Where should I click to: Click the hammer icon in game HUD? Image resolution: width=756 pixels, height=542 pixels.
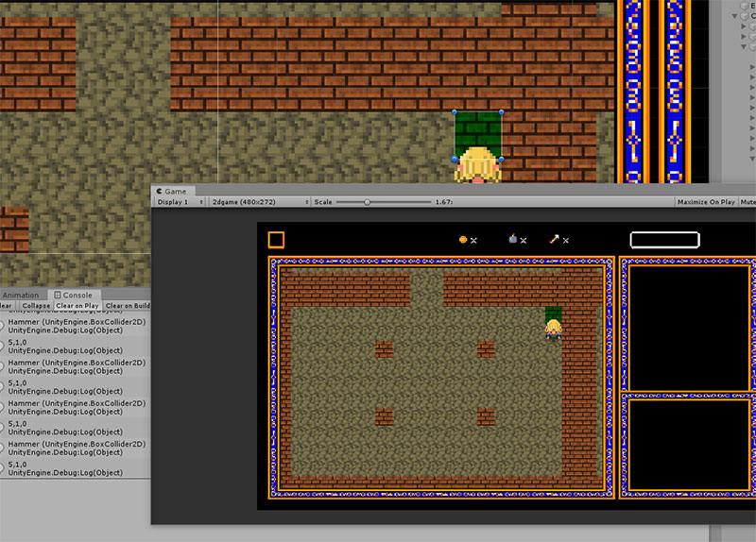point(556,240)
